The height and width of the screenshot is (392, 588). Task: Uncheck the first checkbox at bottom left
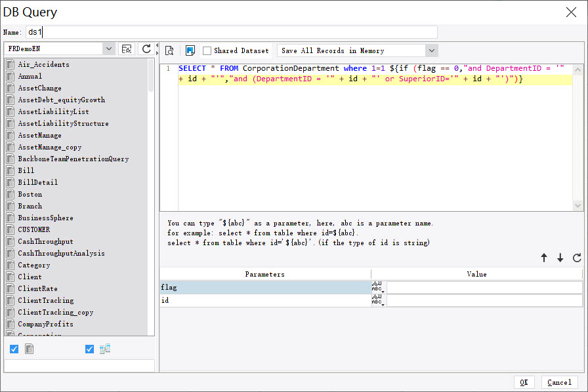click(x=14, y=349)
